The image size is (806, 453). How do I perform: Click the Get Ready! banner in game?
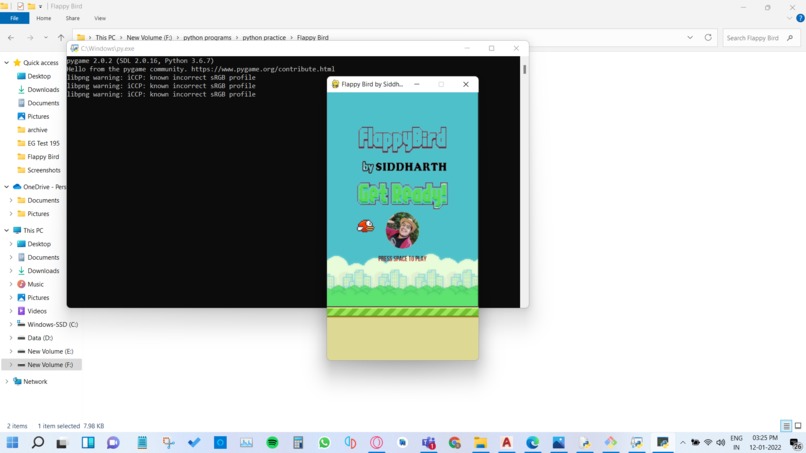pyautogui.click(x=402, y=195)
